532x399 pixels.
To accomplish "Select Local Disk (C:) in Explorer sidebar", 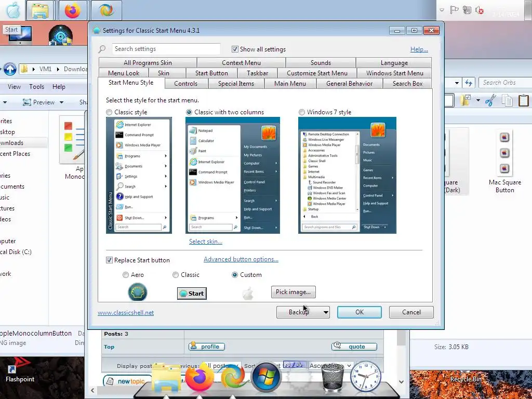I will coord(16,252).
